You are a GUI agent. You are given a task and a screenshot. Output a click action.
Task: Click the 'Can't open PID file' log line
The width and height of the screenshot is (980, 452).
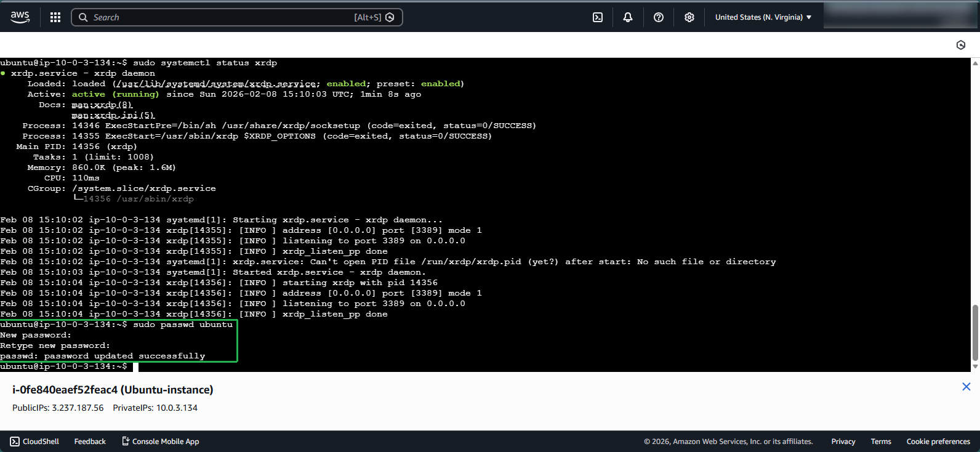coord(388,262)
